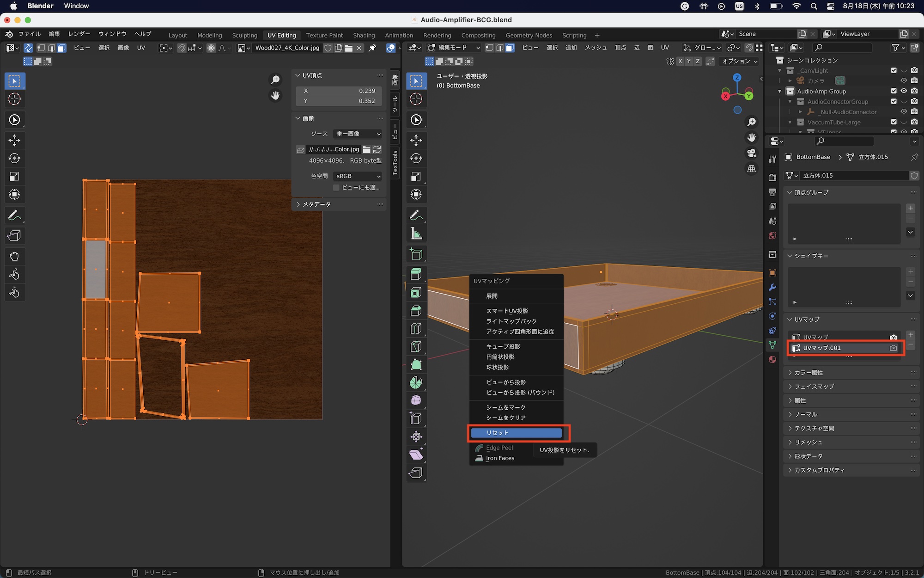Expand the フェイスマップ section

[814, 387]
